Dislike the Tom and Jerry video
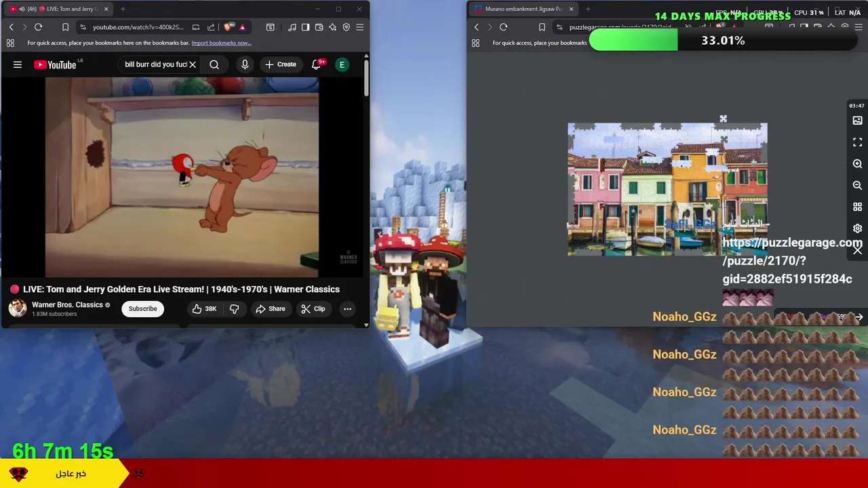 pyautogui.click(x=235, y=308)
